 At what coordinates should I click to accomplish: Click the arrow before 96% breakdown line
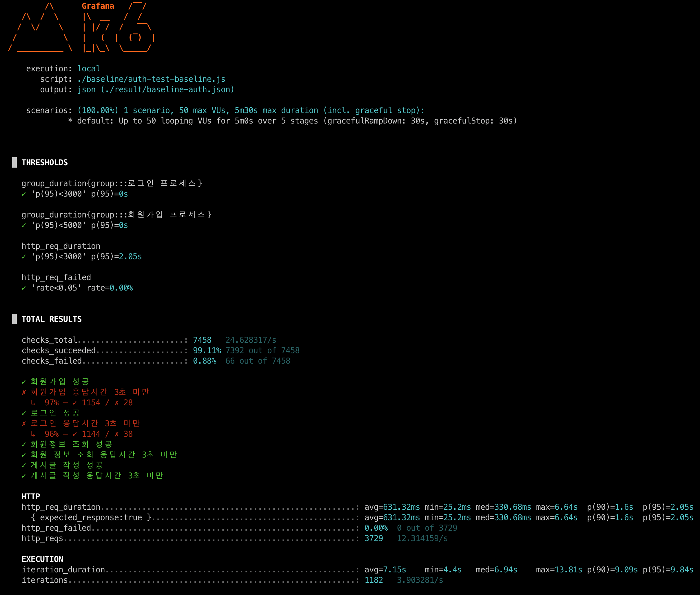33,434
